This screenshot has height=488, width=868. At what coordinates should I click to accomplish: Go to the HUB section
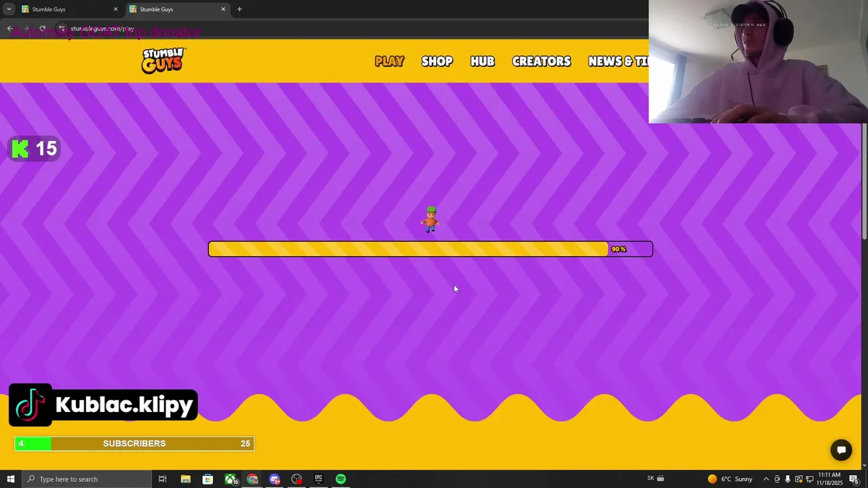pos(482,61)
